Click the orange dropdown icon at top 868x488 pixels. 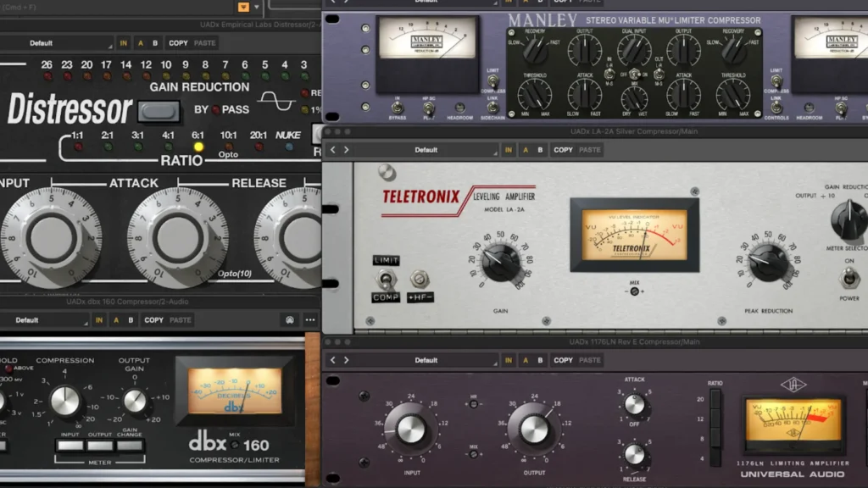(x=243, y=7)
